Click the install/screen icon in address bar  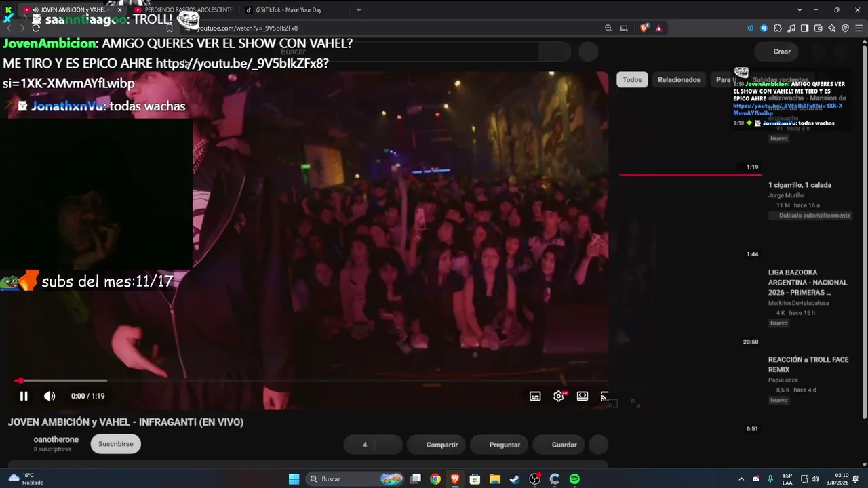coord(624,28)
